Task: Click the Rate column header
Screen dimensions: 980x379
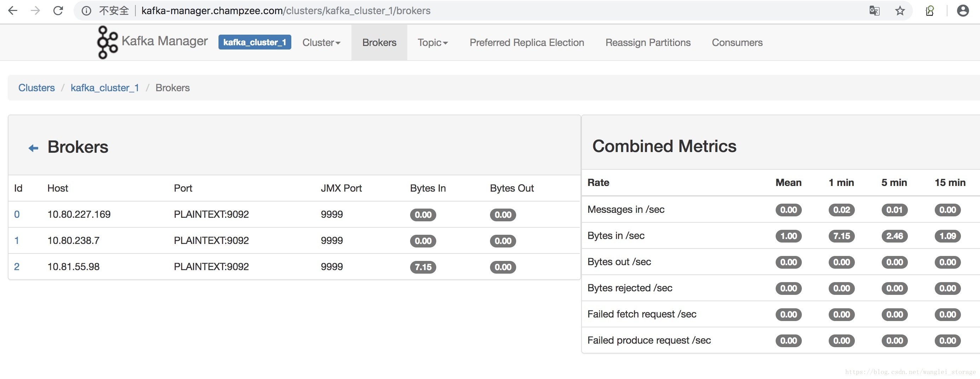Action: coord(598,182)
